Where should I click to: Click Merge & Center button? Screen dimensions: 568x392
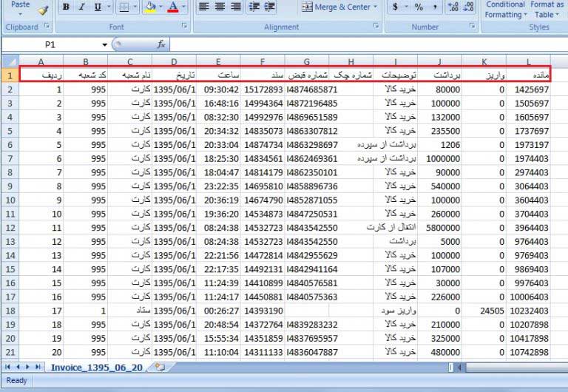click(x=337, y=7)
